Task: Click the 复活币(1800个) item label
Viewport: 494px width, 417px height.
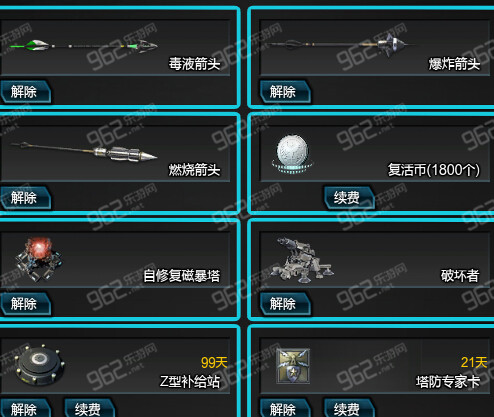Action: [x=434, y=170]
